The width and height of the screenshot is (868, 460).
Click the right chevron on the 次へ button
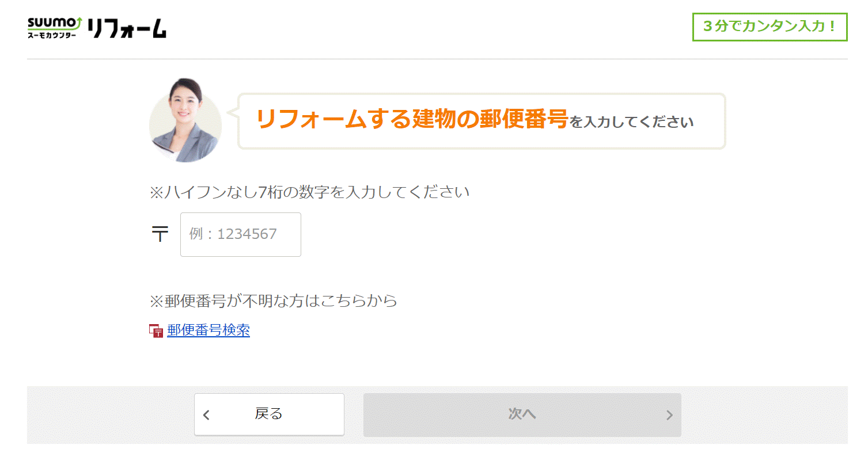point(669,415)
